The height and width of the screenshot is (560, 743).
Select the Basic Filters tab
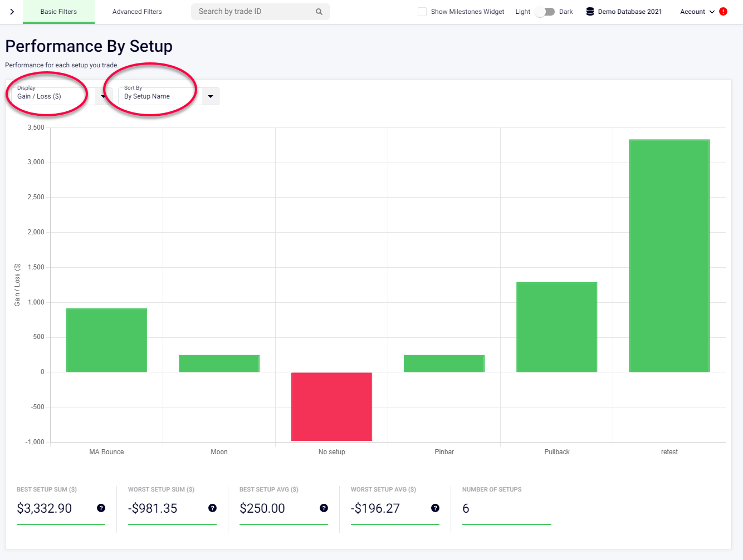(58, 11)
